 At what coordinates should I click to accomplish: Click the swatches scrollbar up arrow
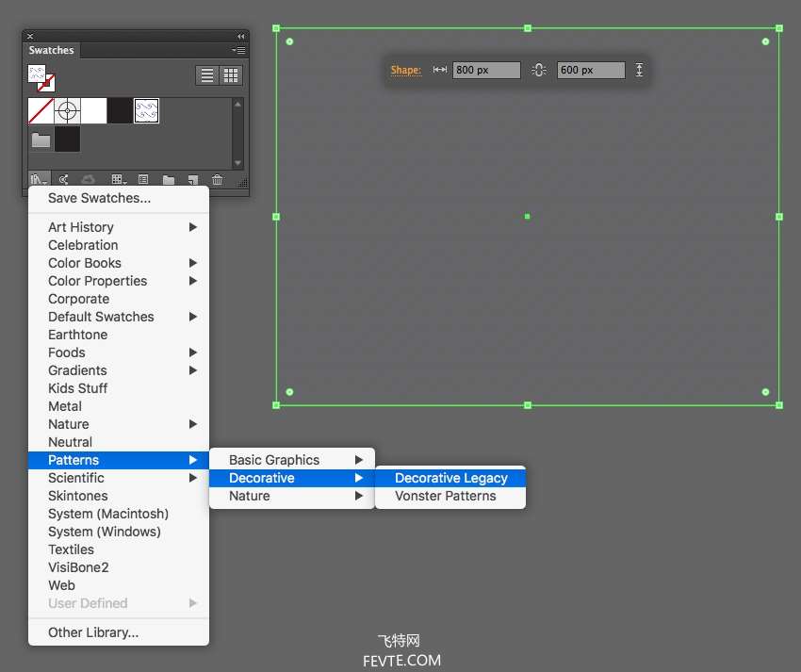point(237,105)
